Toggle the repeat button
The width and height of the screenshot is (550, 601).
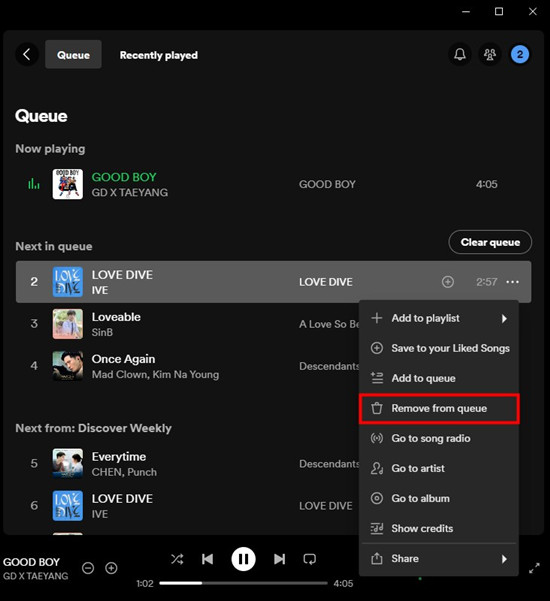tap(310, 560)
